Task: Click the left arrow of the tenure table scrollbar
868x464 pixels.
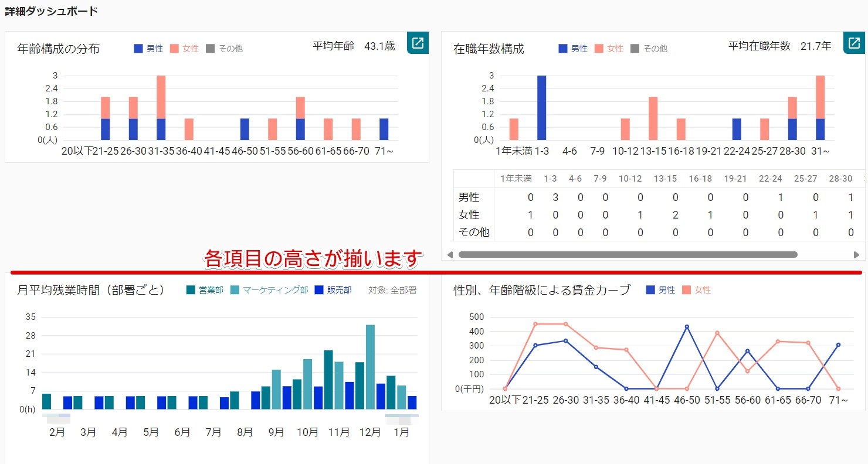Action: pyautogui.click(x=450, y=255)
